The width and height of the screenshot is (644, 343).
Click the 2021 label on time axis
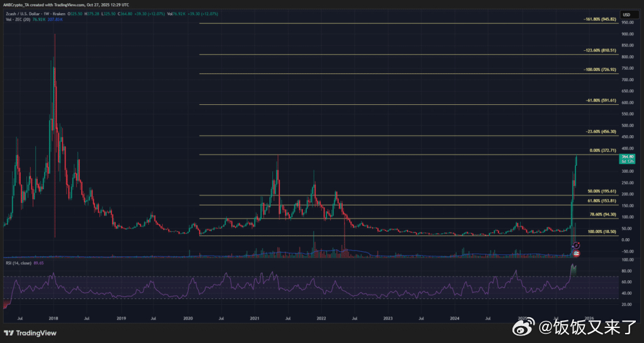click(x=255, y=318)
